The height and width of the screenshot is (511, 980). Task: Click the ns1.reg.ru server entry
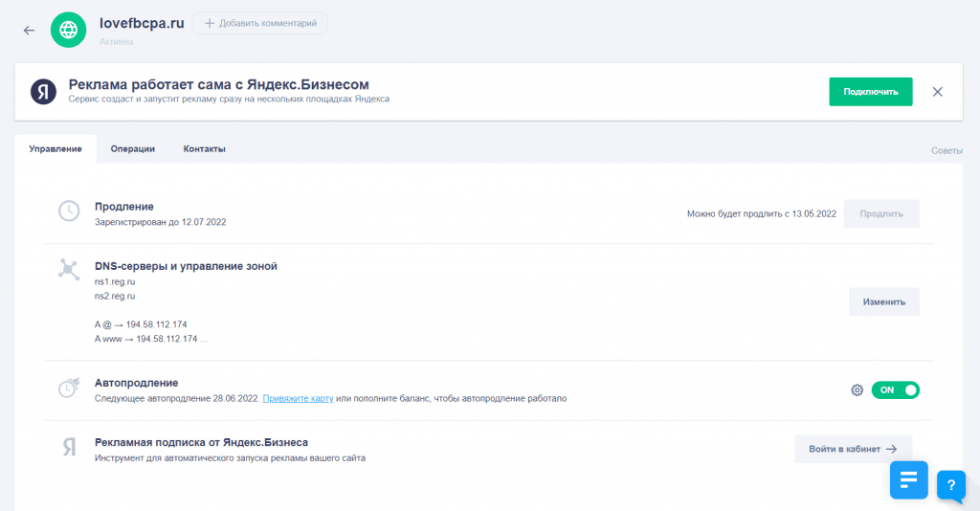click(x=115, y=281)
